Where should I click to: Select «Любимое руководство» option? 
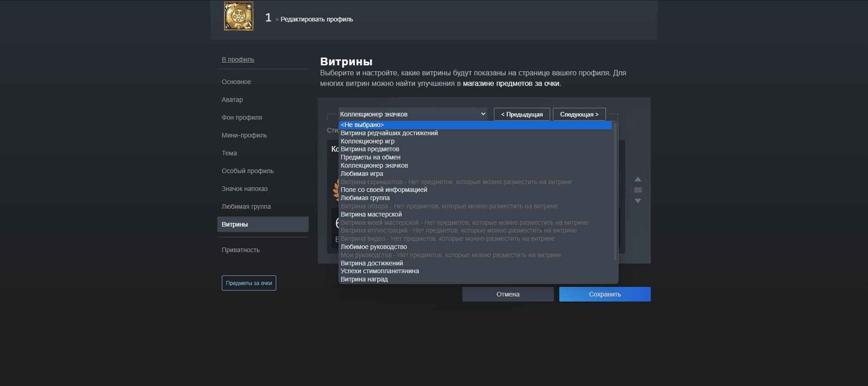click(x=475, y=247)
